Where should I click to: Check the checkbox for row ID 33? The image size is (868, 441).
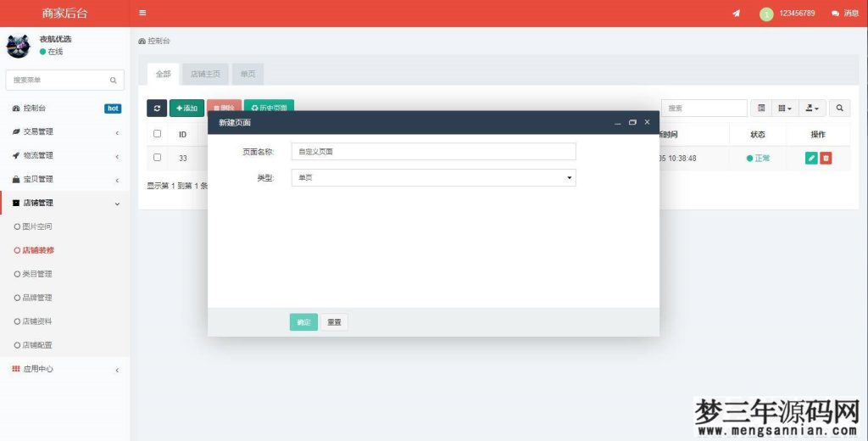(x=157, y=158)
